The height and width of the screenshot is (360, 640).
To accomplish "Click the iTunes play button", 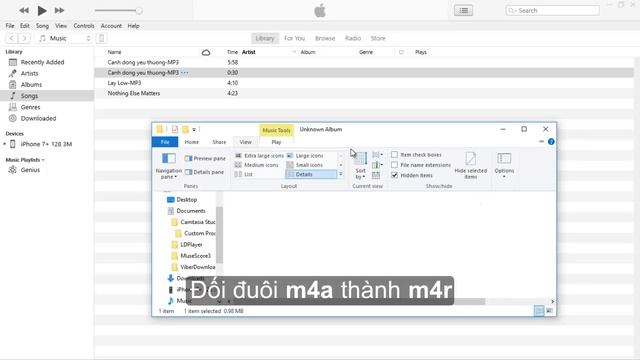I will [x=42, y=11].
